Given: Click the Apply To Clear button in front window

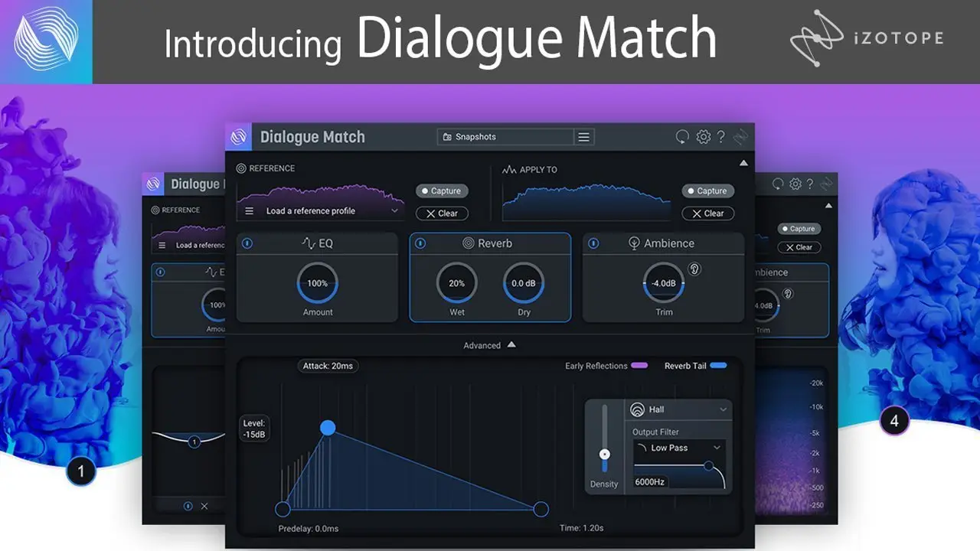Looking at the screenshot, I should pos(707,214).
